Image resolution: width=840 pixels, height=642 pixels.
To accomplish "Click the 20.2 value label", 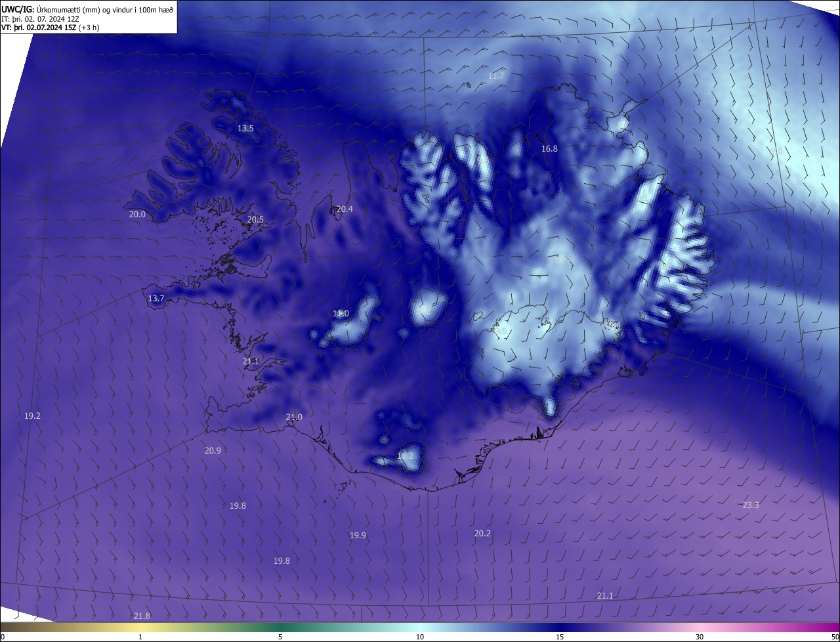I will pos(482,534).
